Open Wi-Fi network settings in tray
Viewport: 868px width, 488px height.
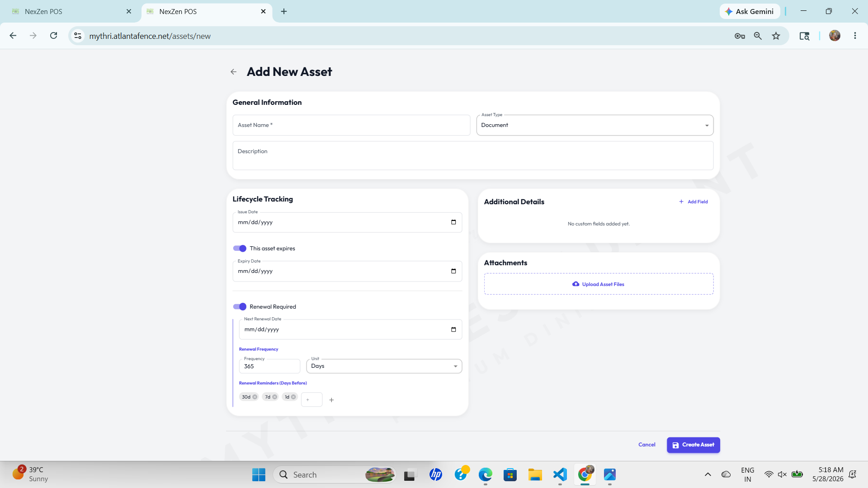coord(769,474)
